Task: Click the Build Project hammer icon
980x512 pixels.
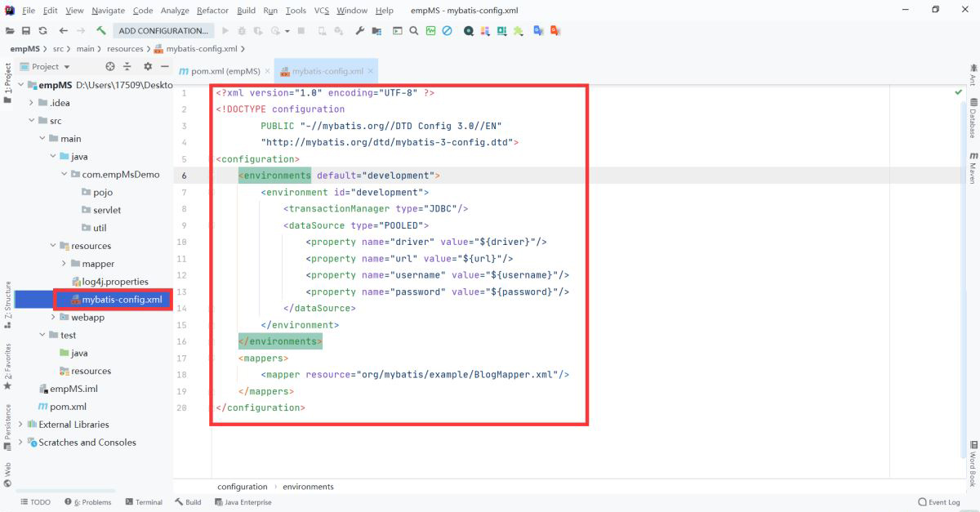Action: pos(101,31)
